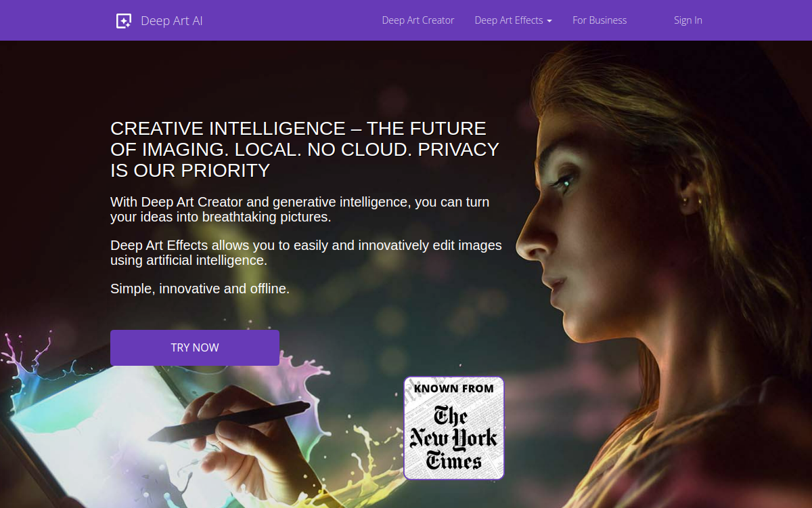Expand the caret beside Deep Art Effects

(549, 21)
